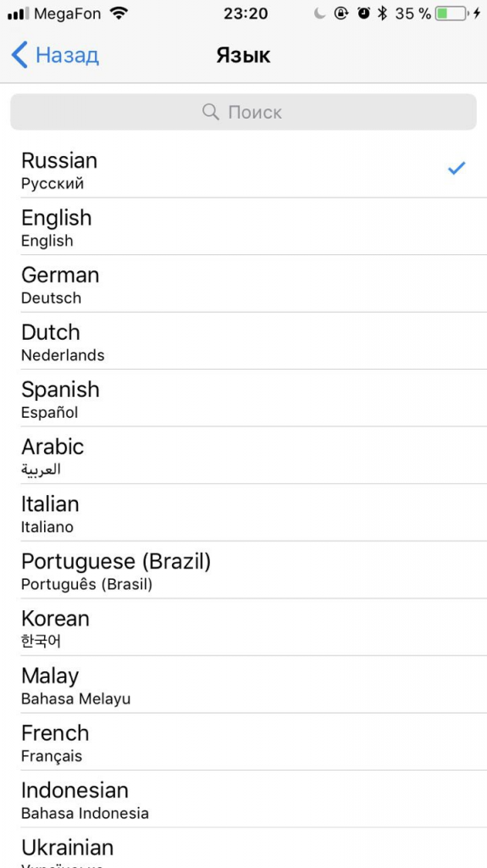Tap the Bluetooth status icon

pos(382,14)
